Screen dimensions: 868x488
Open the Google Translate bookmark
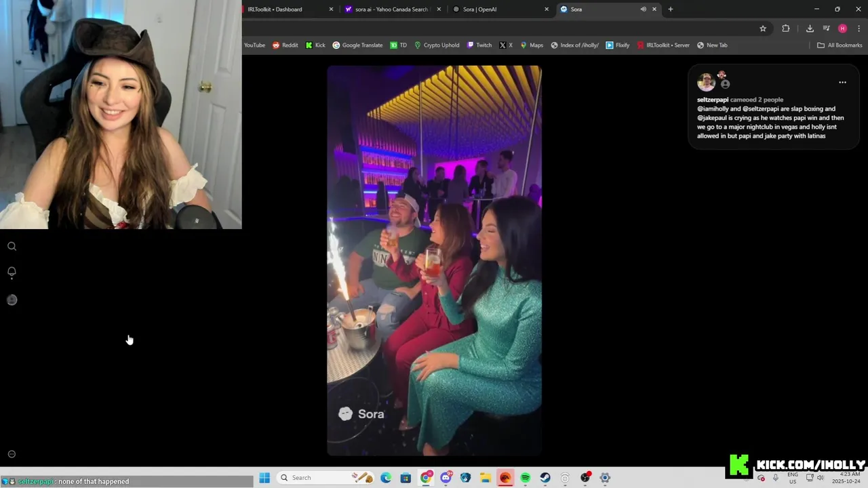tap(357, 45)
